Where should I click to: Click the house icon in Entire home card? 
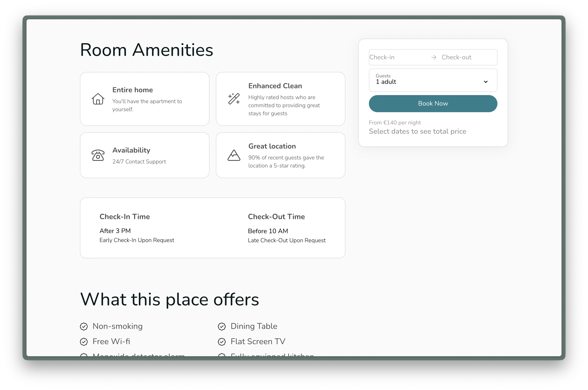(98, 99)
